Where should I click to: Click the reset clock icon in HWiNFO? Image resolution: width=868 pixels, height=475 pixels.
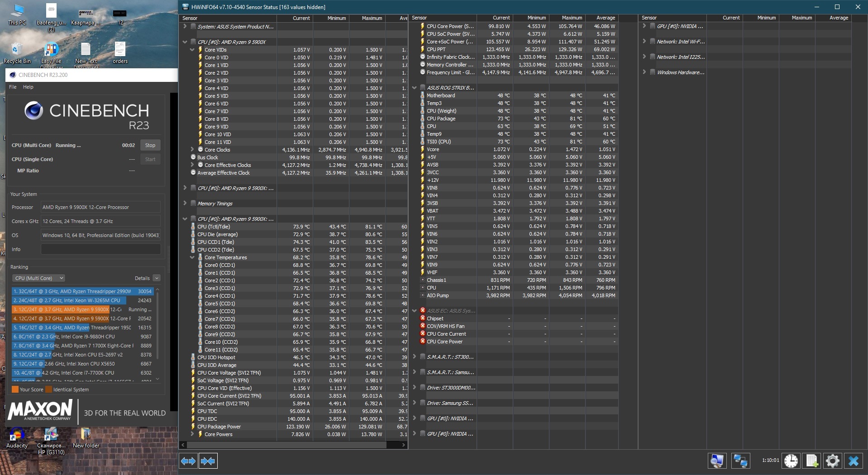coord(791,461)
